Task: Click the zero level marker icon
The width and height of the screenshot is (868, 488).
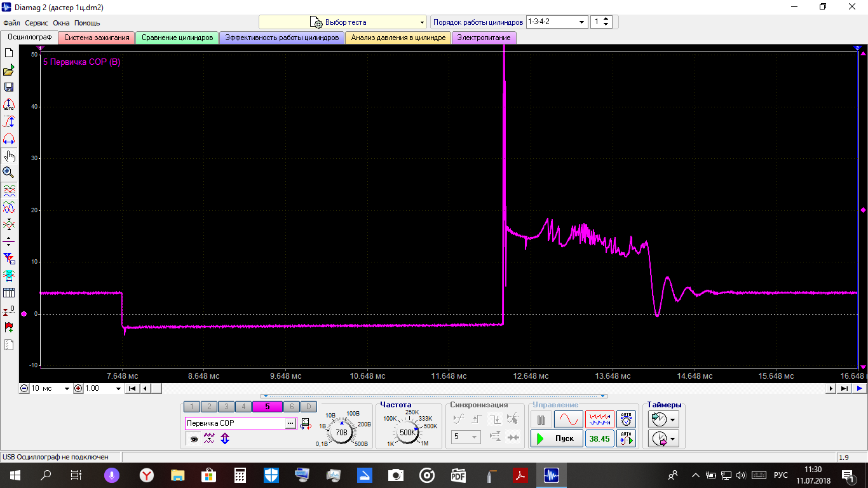Action: point(9,310)
